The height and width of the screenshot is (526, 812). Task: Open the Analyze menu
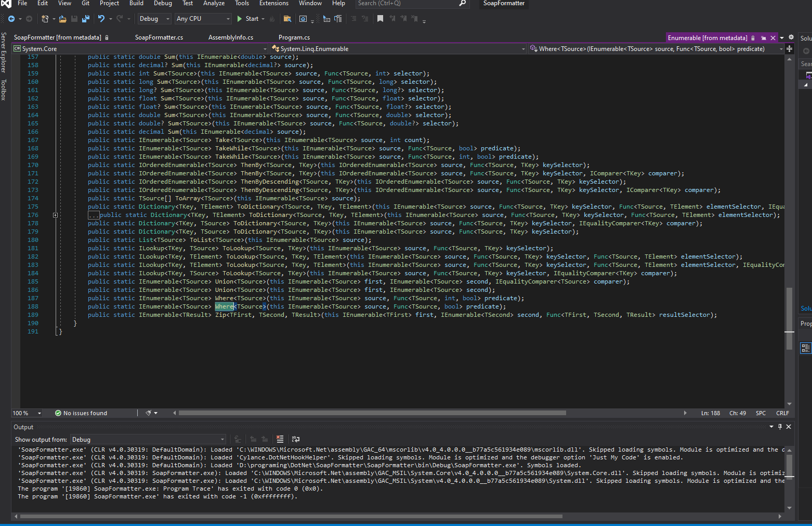point(214,3)
